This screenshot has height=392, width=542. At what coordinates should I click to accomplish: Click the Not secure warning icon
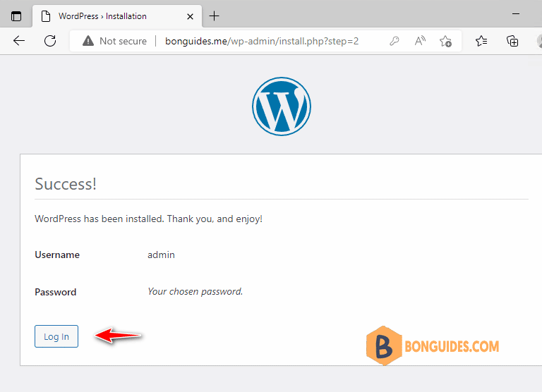(x=88, y=41)
